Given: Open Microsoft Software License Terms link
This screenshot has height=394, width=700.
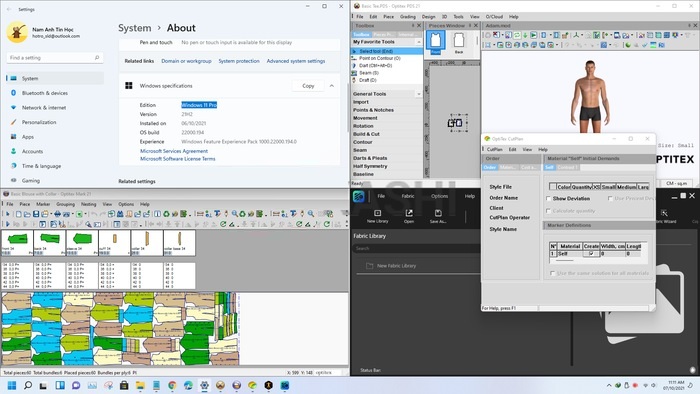Looking at the screenshot, I should (178, 159).
